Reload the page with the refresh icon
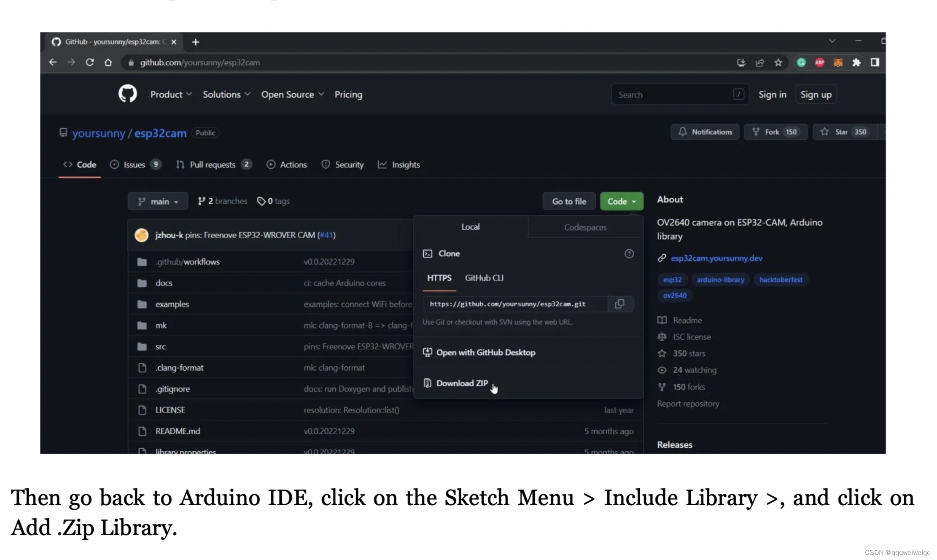 (90, 62)
